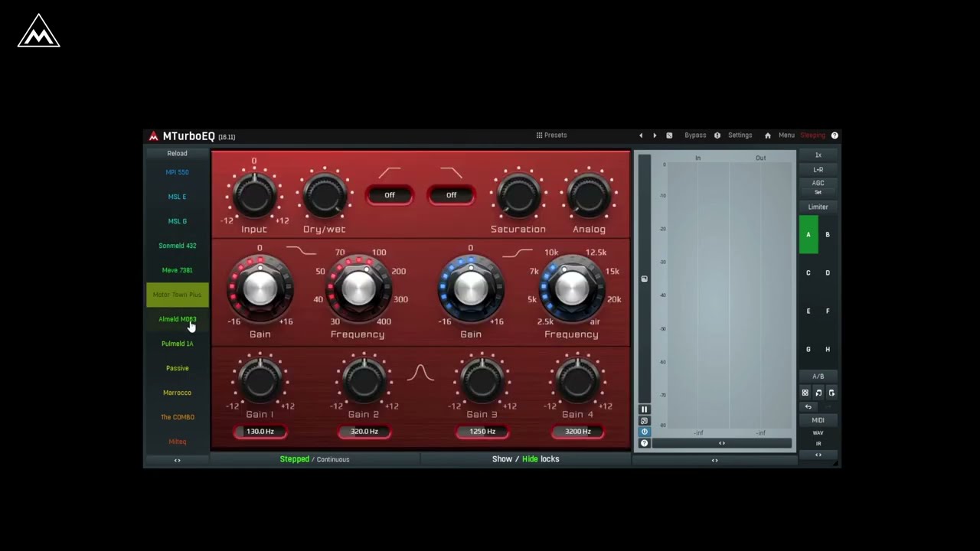Select preset slot D
The height and width of the screenshot is (551, 980).
(828, 273)
